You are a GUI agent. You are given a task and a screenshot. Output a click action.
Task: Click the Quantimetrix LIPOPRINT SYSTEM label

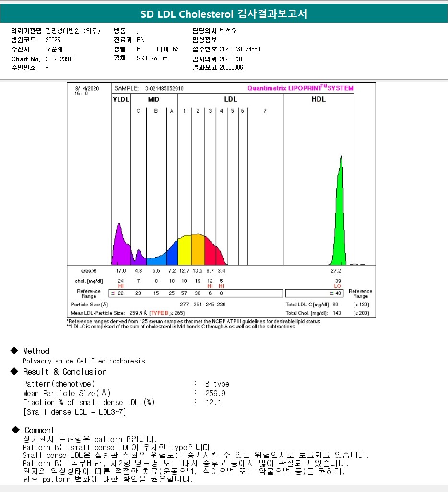point(300,88)
